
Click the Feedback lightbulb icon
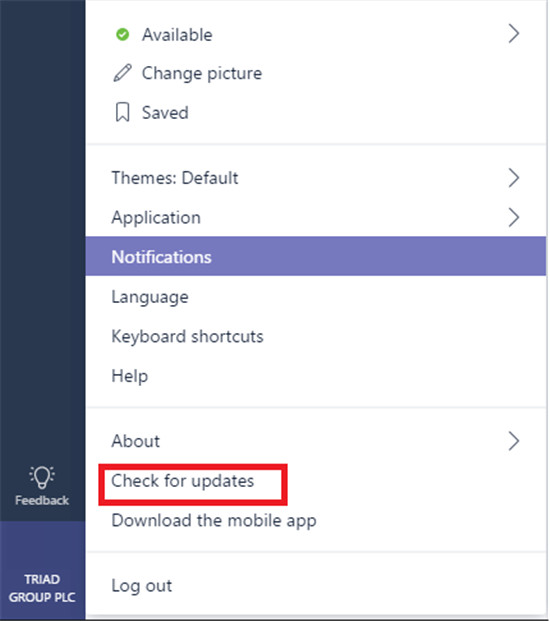click(42, 477)
